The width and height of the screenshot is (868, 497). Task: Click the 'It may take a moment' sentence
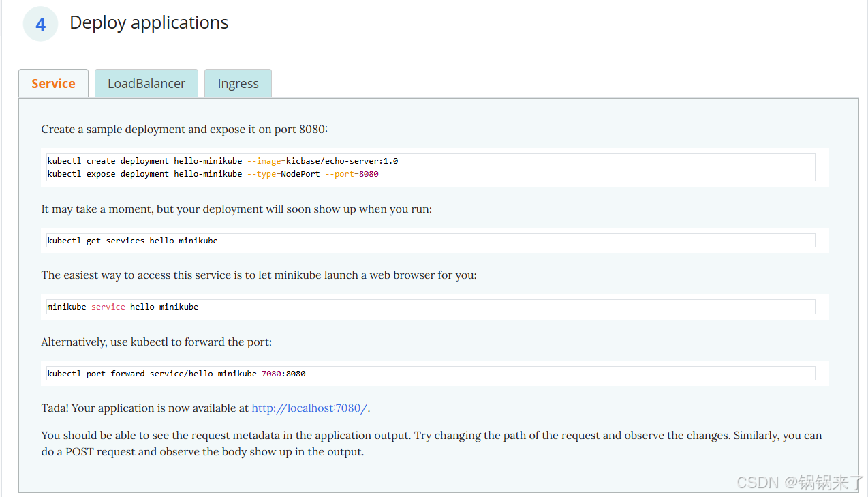(236, 209)
